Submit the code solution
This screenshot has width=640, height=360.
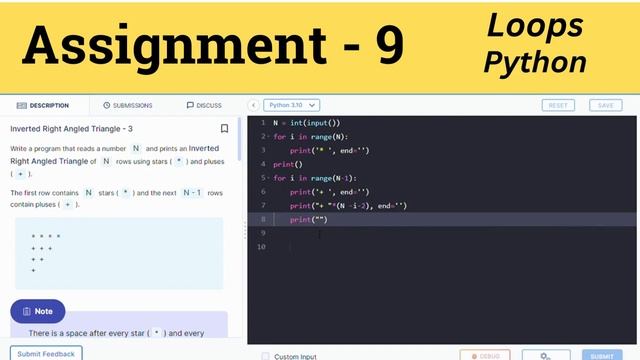602,356
